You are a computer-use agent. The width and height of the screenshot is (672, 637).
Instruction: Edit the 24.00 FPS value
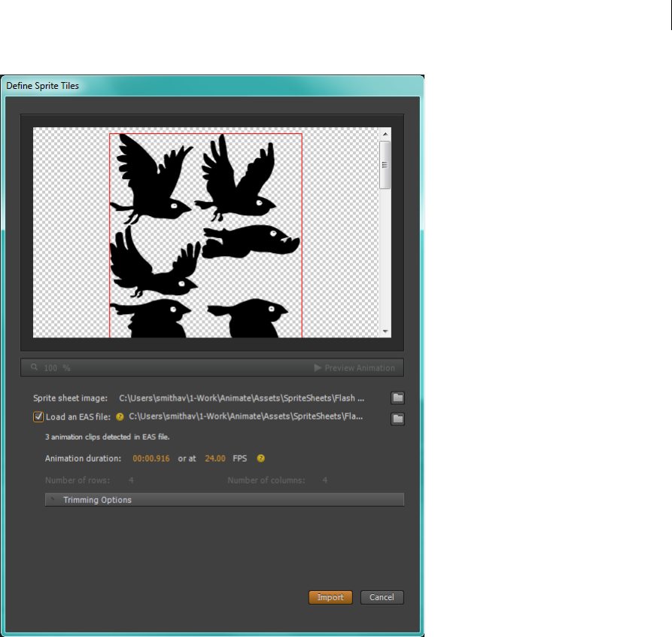pos(214,458)
